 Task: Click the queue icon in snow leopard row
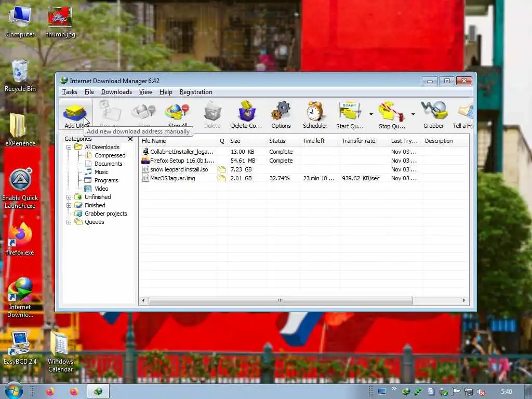pos(222,169)
